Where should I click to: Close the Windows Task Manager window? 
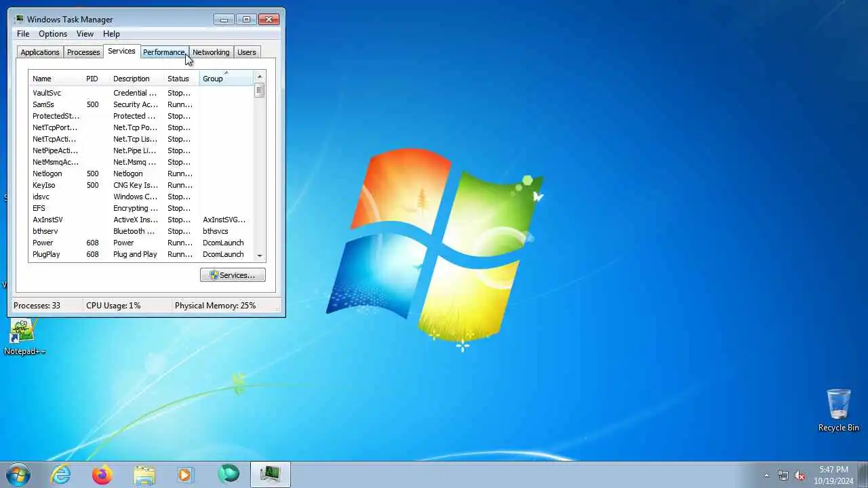pos(269,19)
